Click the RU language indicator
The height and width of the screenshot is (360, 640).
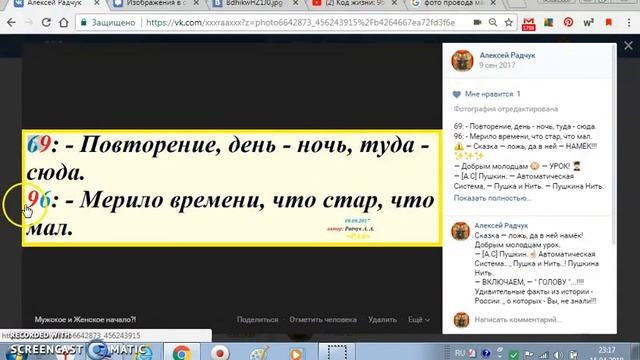[460, 353]
